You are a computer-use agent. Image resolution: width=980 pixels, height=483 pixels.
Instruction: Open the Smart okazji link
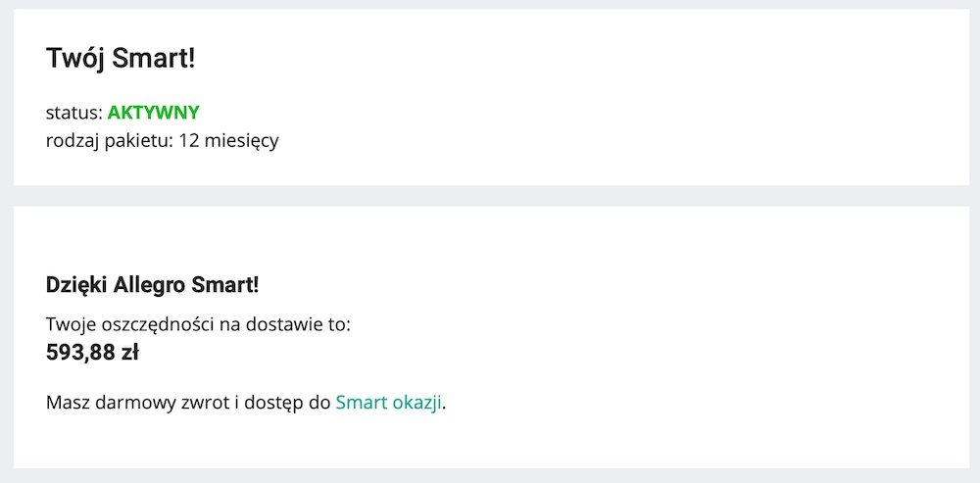pos(388,403)
